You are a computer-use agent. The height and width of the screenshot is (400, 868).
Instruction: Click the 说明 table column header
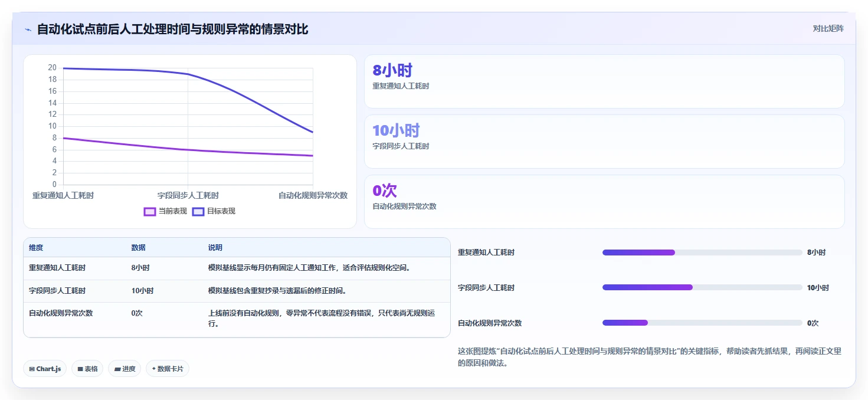pyautogui.click(x=215, y=248)
